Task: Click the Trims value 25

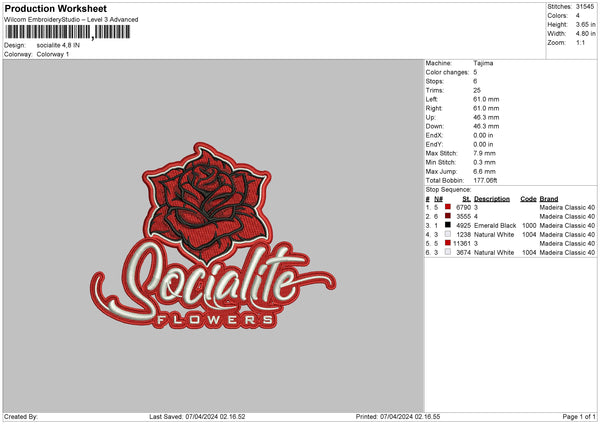Action: [x=477, y=90]
